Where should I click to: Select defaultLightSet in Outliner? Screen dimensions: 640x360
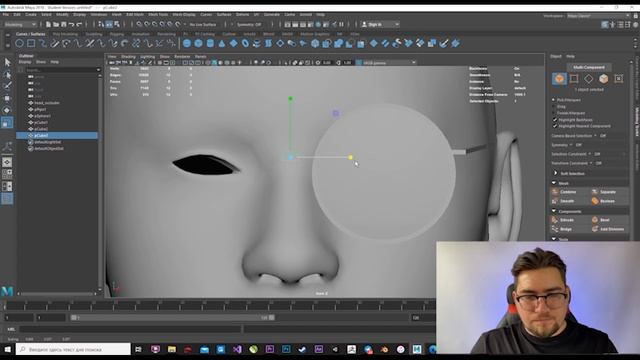(x=48, y=142)
